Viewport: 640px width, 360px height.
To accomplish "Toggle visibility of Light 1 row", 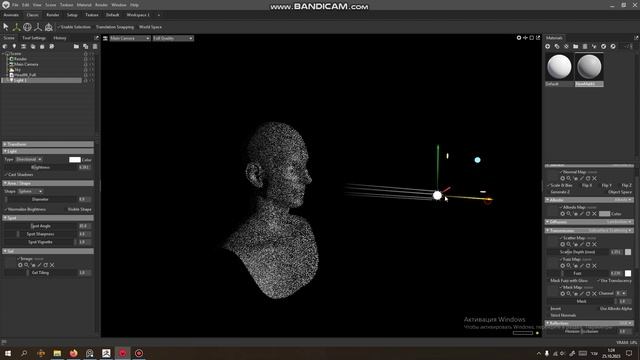I will pos(86,80).
